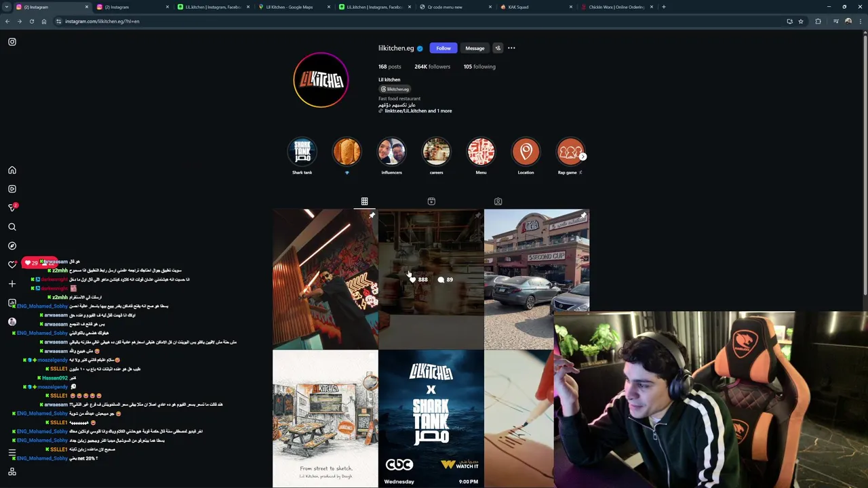Click the similar accounts suggestion icon

[498, 48]
